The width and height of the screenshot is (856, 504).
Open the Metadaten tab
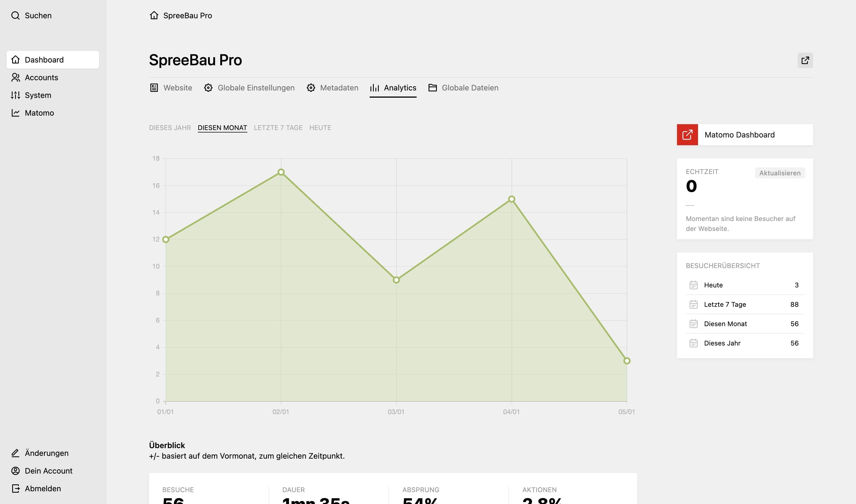pos(332,88)
